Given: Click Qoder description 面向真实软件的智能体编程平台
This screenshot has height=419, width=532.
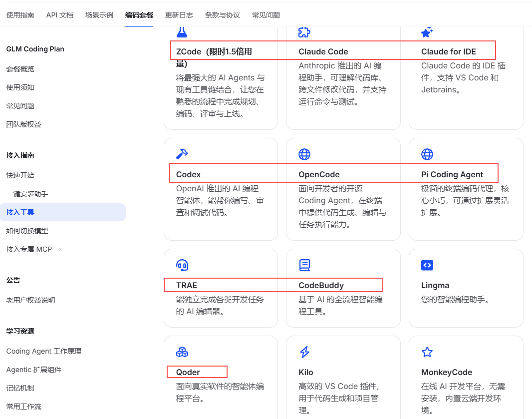Looking at the screenshot, I should (x=220, y=392).
